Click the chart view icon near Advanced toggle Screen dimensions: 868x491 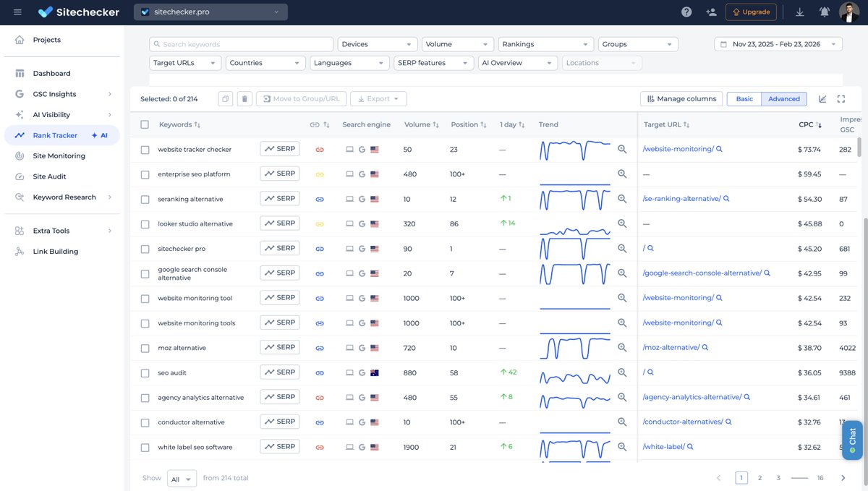(x=821, y=98)
